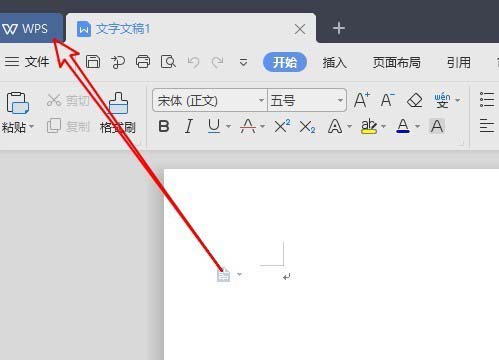Expand the underline style dropdown arrow
Image resolution: width=499 pixels, height=360 pixels.
(228, 127)
